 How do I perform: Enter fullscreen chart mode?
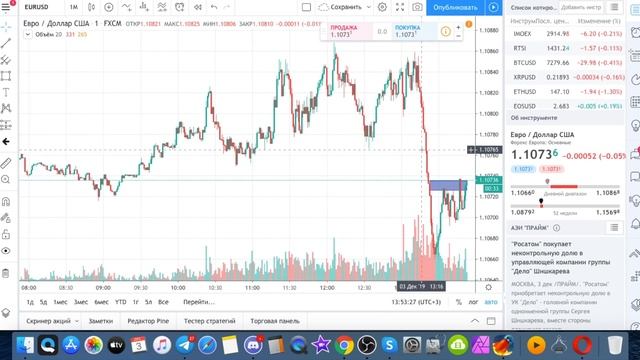pos(400,7)
